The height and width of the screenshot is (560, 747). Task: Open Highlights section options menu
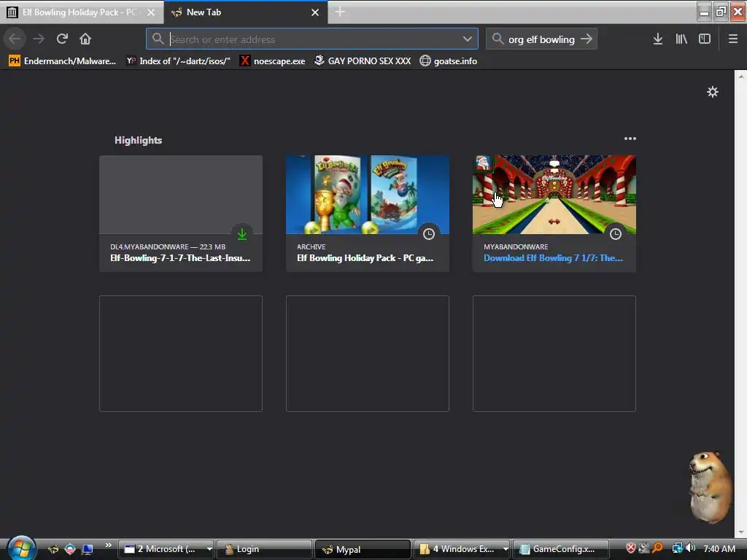(x=630, y=139)
